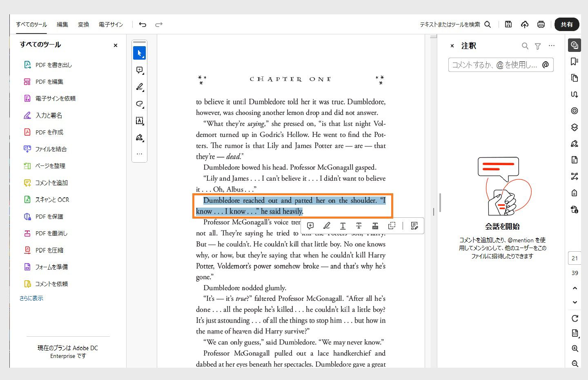Copy the selected text from floating toolbar

point(392,226)
